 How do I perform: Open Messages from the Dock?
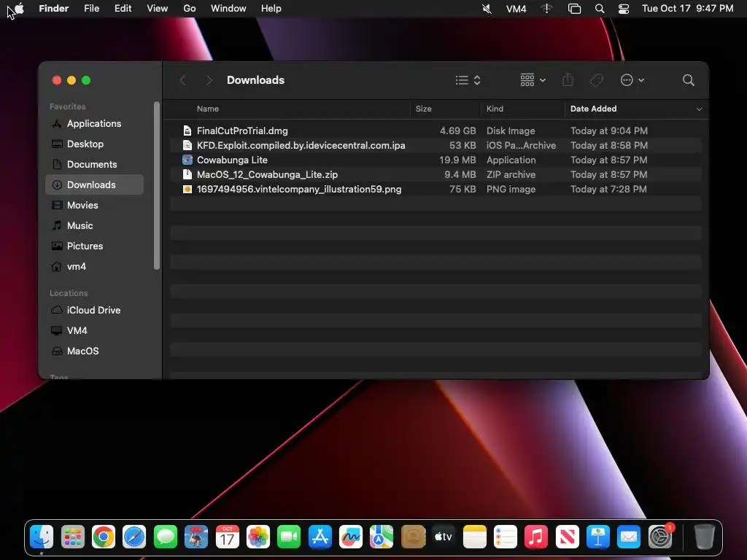(x=166, y=537)
